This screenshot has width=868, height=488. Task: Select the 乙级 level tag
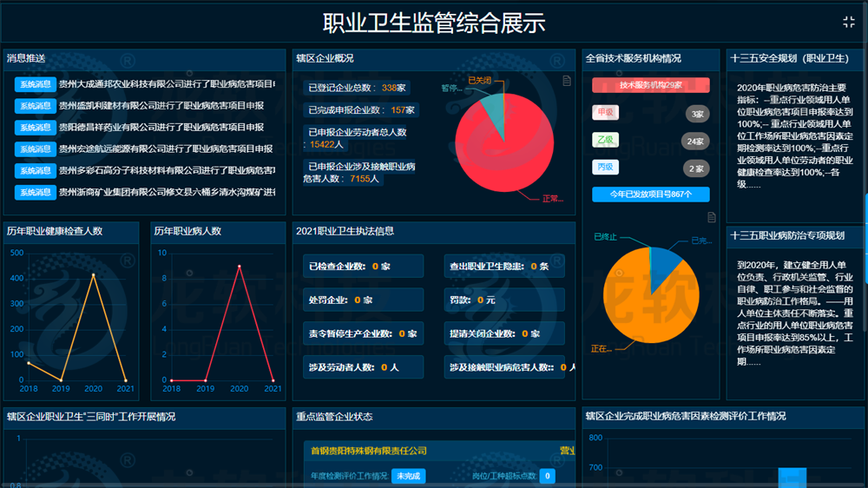point(605,141)
